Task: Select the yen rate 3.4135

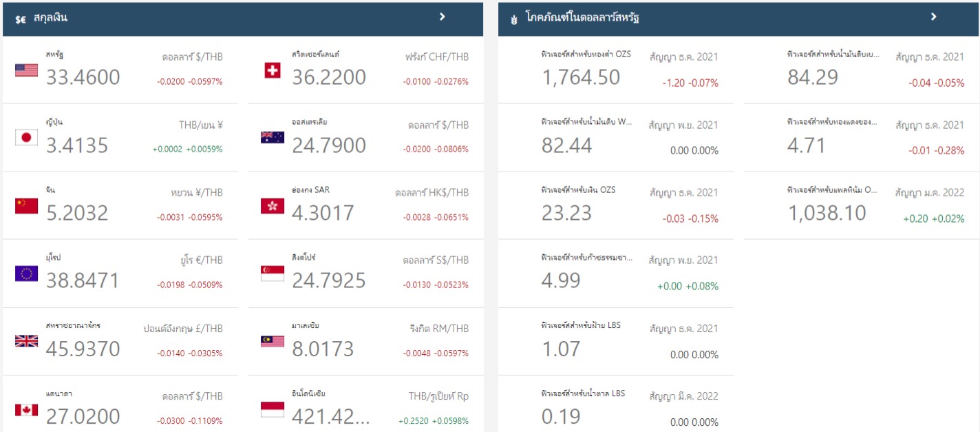Action: 77,145
